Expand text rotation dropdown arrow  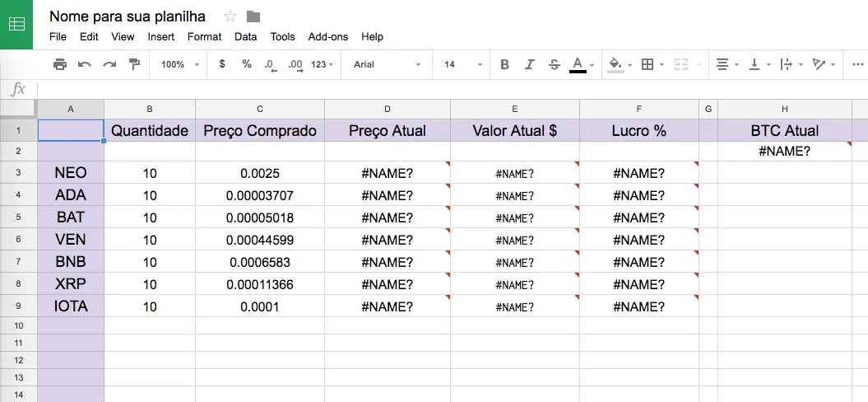coord(833,65)
